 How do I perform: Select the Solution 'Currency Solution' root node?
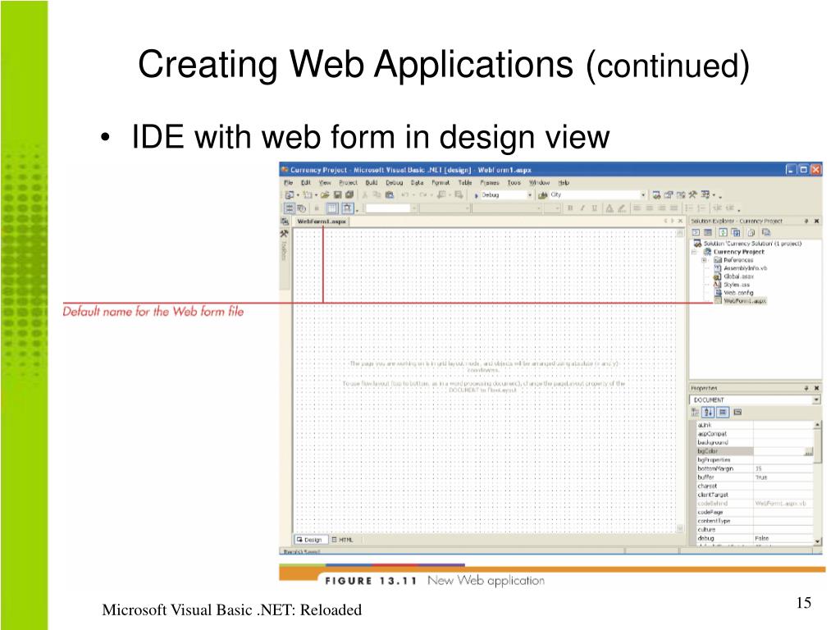[x=752, y=243]
